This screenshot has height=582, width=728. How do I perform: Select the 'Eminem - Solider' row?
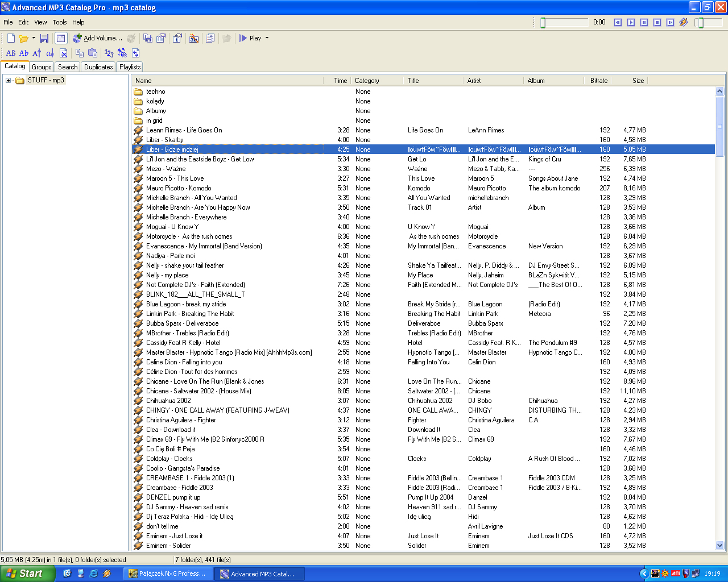pyautogui.click(x=423, y=546)
